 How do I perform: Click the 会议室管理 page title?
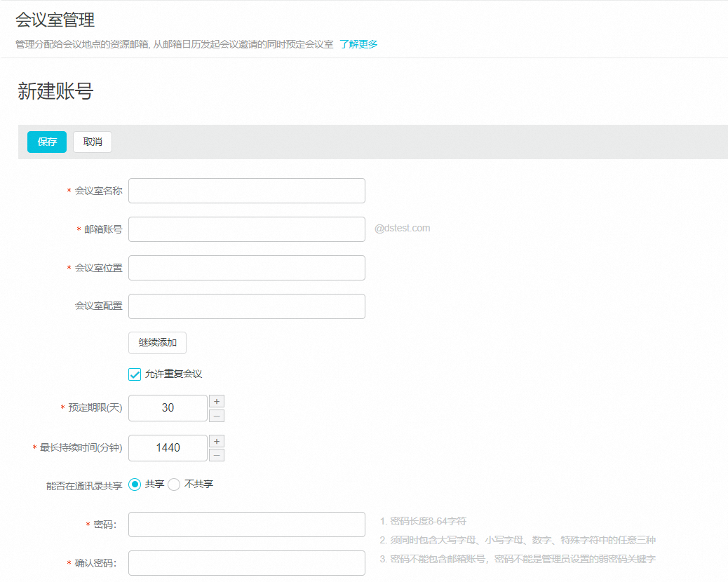tap(55, 20)
